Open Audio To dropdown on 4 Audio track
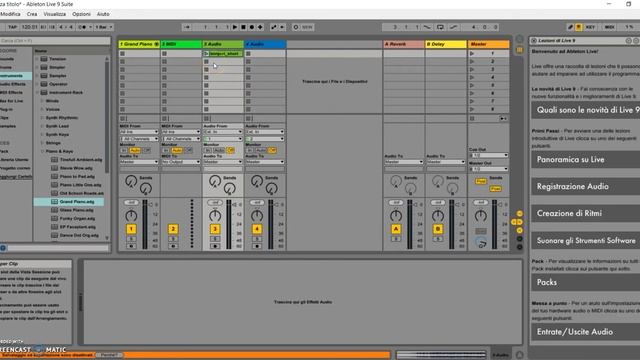Image resolution: width=640 pixels, height=360 pixels. [x=265, y=162]
